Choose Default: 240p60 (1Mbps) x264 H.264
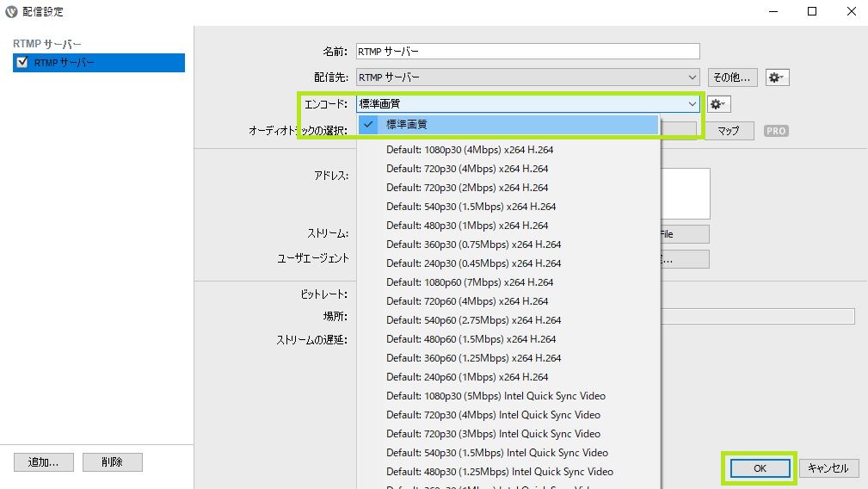Viewport: 868px width, 489px height. point(508,376)
